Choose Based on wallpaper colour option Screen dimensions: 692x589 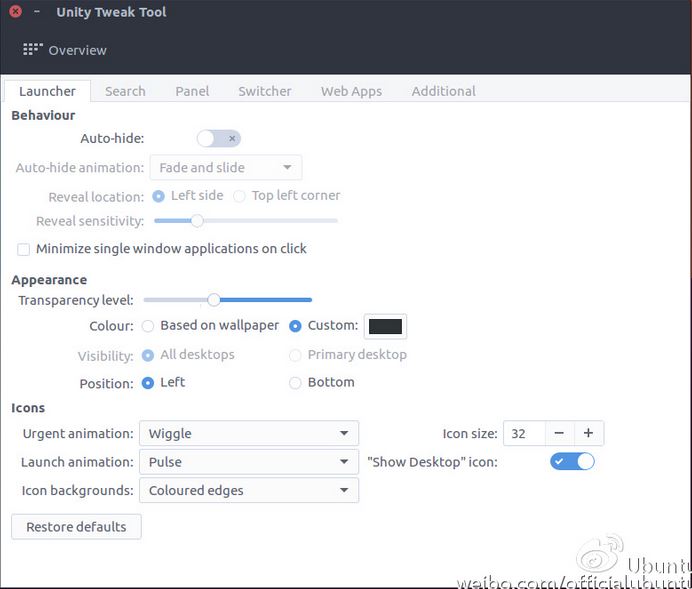pyautogui.click(x=148, y=326)
